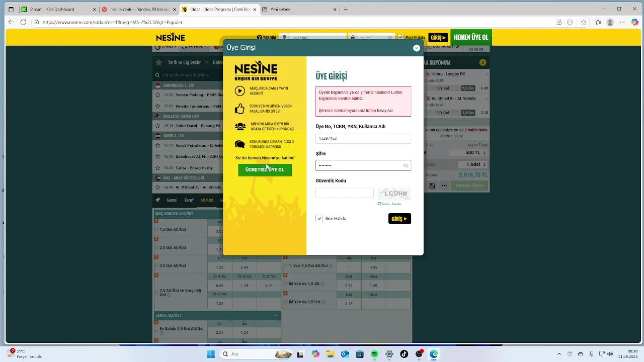Viewport: 644px width, 362px height.
Task: Open the 1 Adet quantity dropdown
Action: (472, 164)
